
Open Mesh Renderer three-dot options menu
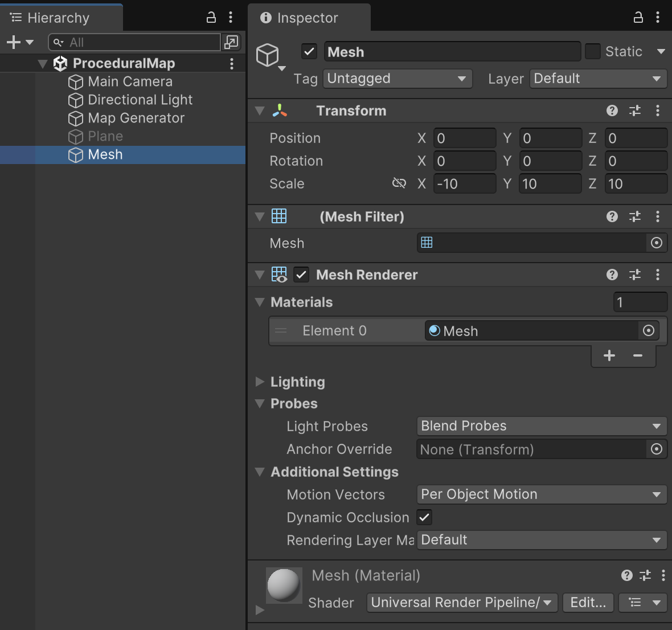(658, 275)
